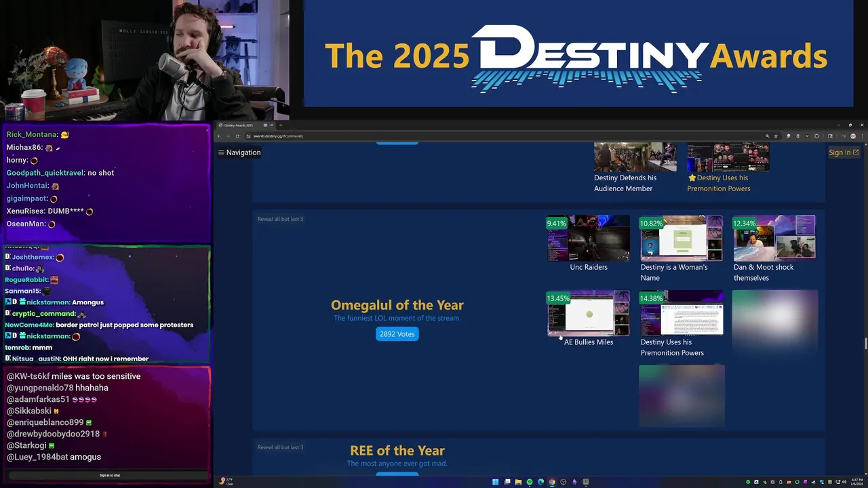Click the Sign in link on awards page
868x488 pixels.
pos(844,152)
